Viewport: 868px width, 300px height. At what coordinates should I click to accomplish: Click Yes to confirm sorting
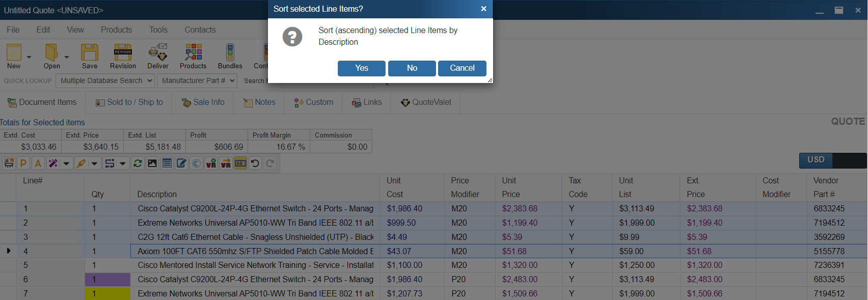[x=361, y=68]
